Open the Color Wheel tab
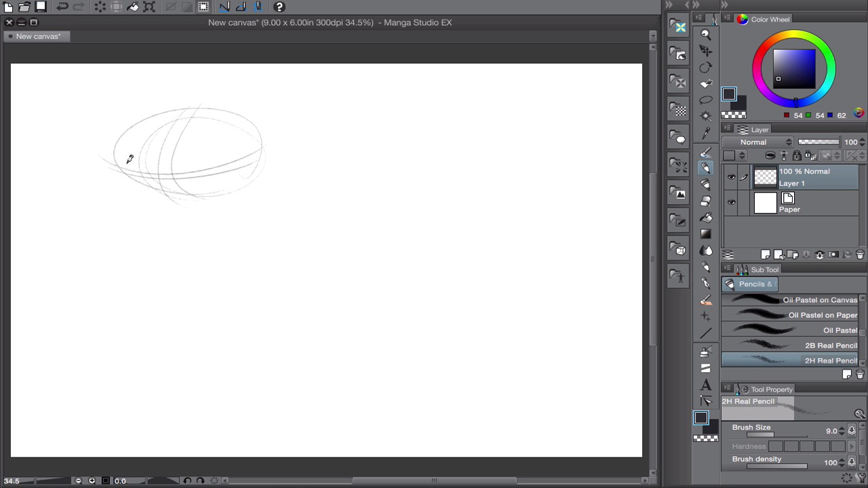 click(x=764, y=19)
